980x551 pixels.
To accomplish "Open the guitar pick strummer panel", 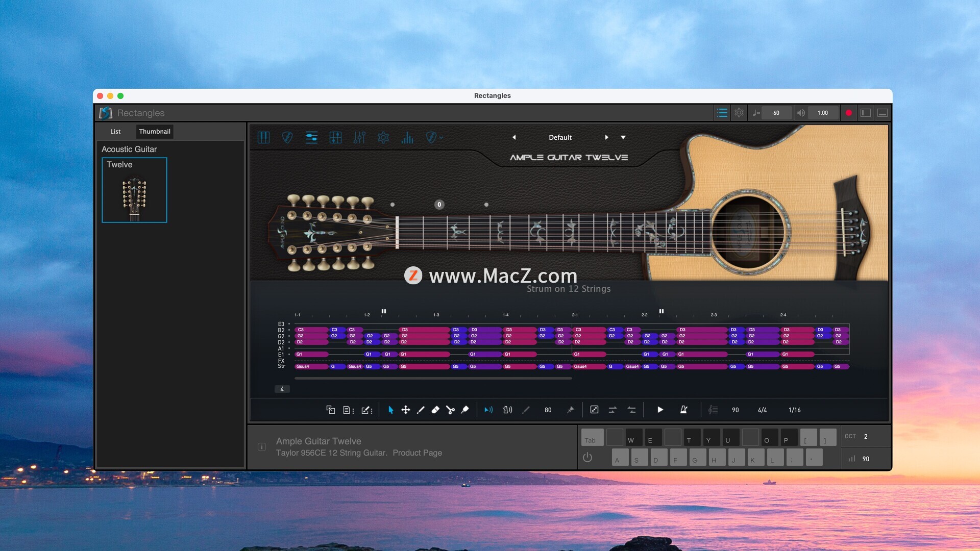I will 287,137.
